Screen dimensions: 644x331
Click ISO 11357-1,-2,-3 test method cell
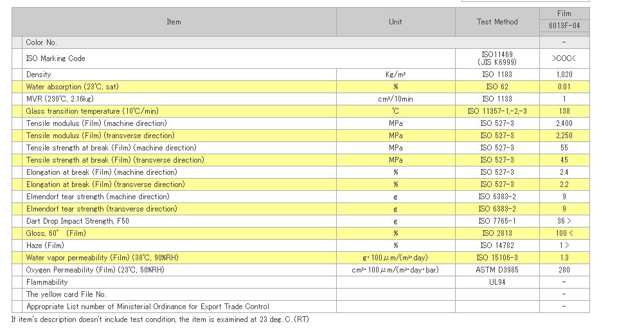click(497, 111)
